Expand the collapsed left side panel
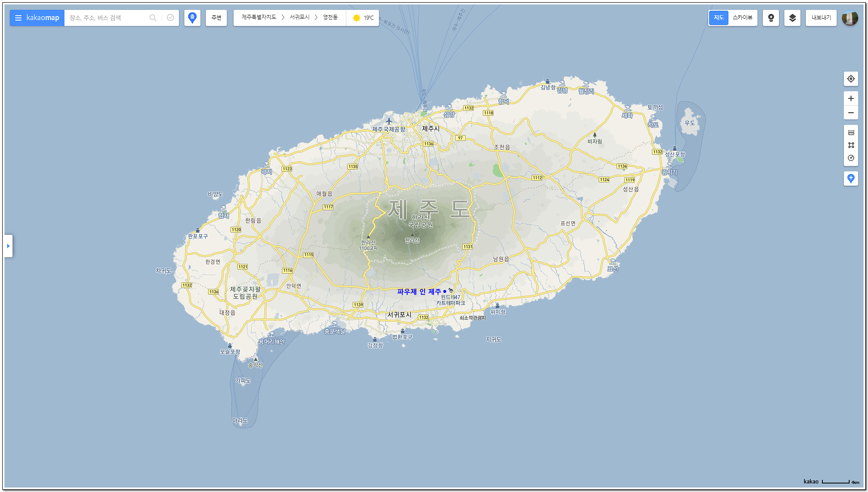Image resolution: width=868 pixels, height=492 pixels. [8, 246]
